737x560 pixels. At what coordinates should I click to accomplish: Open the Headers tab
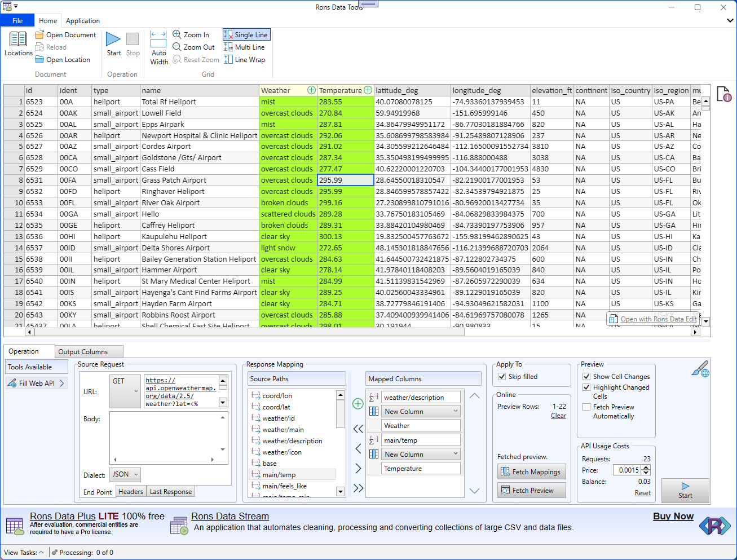[131, 492]
